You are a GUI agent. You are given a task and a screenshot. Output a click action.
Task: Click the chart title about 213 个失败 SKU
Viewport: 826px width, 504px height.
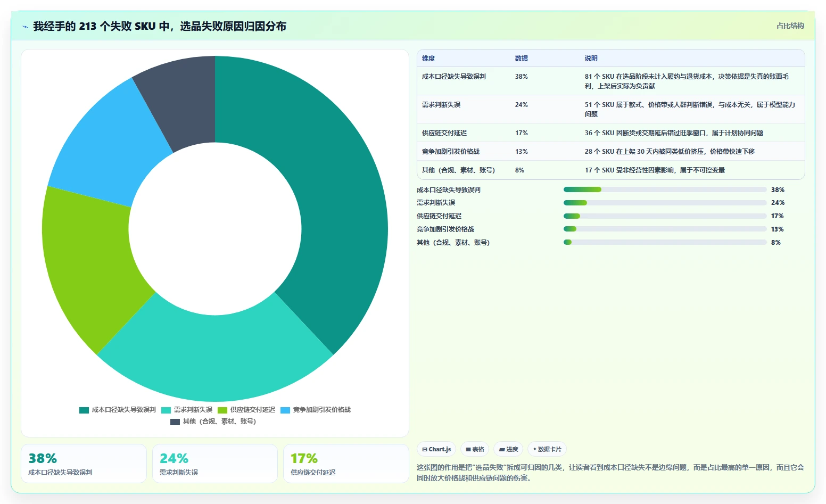(x=160, y=26)
